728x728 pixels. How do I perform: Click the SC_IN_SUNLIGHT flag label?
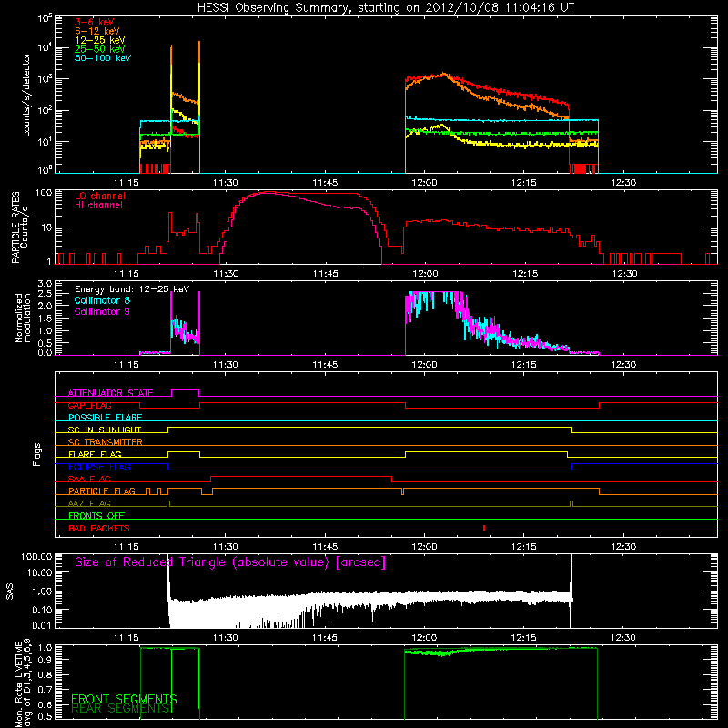coord(105,430)
